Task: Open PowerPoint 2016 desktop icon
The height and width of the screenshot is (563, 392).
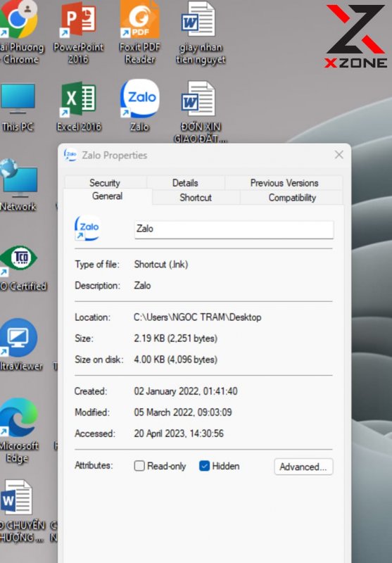Action: click(78, 20)
